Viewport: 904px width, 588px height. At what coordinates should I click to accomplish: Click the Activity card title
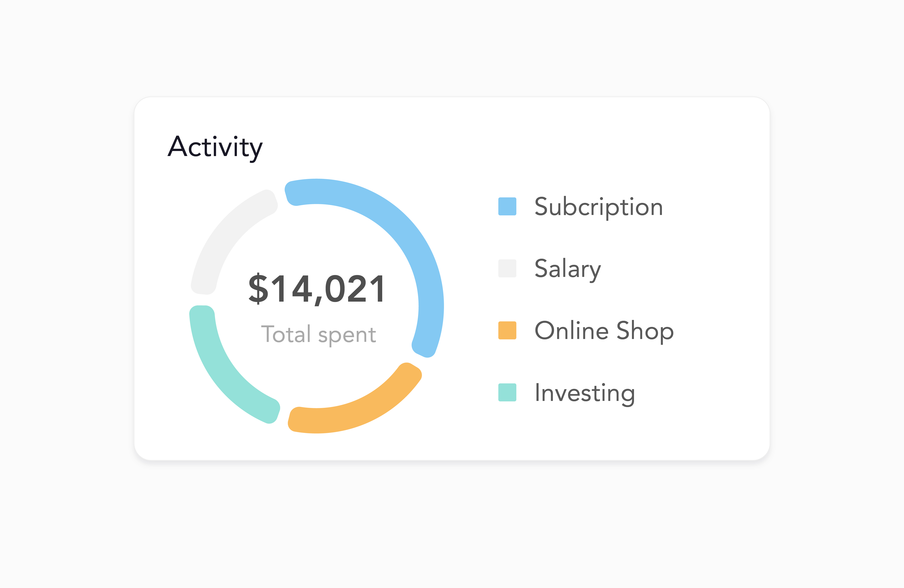pos(215,147)
